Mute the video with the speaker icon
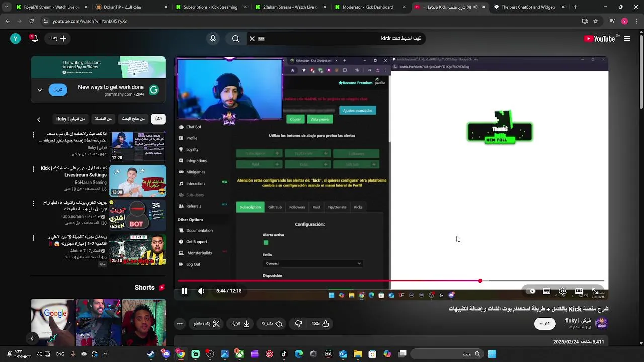644x362 pixels. [201, 291]
